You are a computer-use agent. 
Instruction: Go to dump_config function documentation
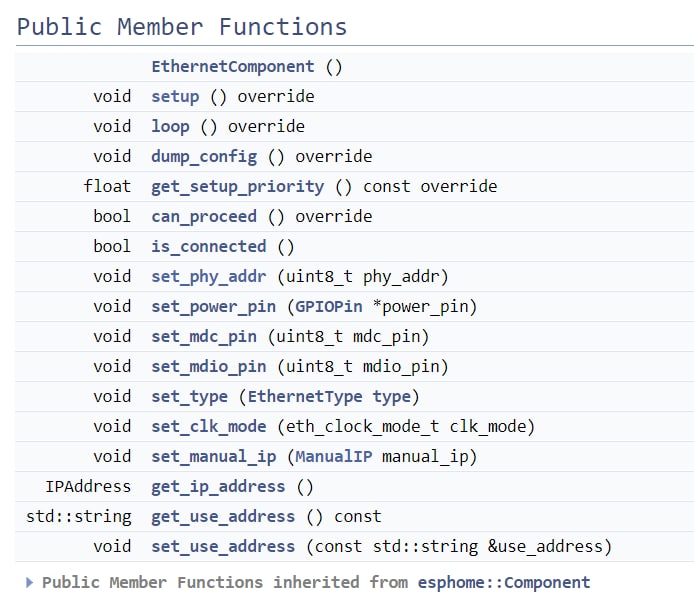pyautogui.click(x=204, y=157)
